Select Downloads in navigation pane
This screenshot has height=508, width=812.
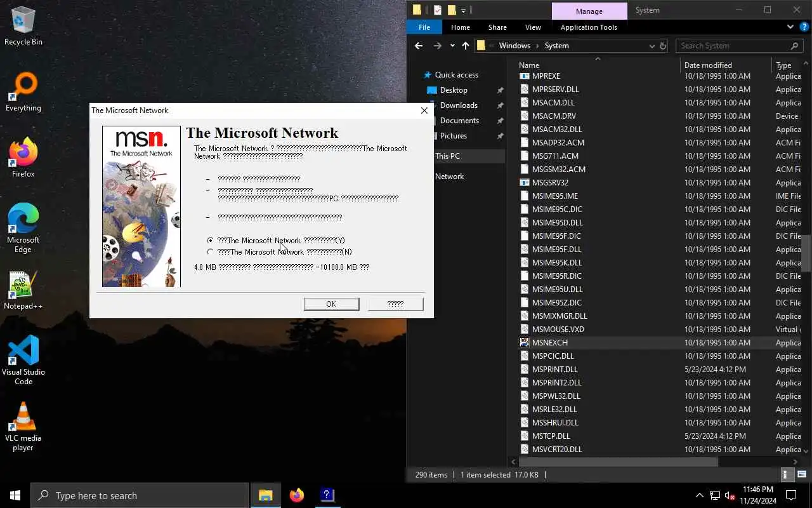459,105
